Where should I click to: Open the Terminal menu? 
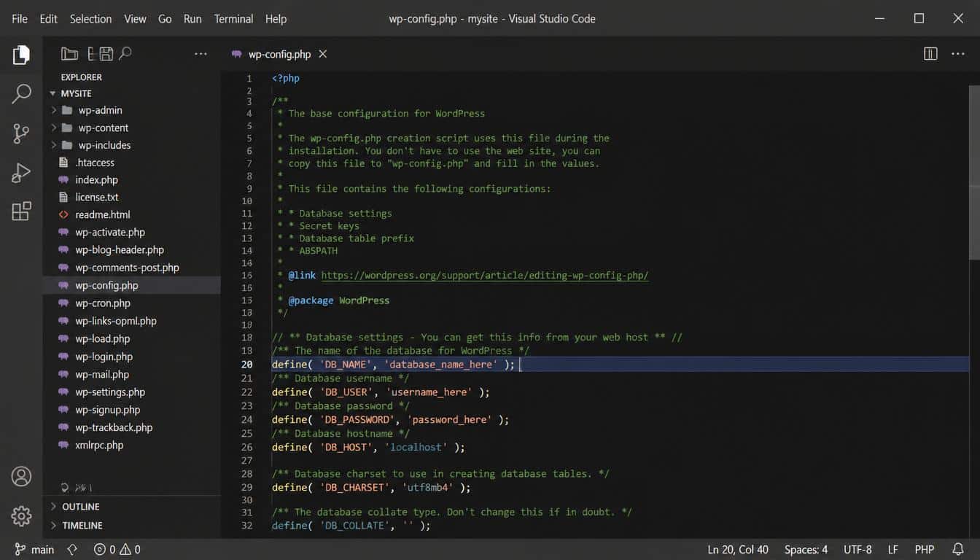tap(234, 19)
